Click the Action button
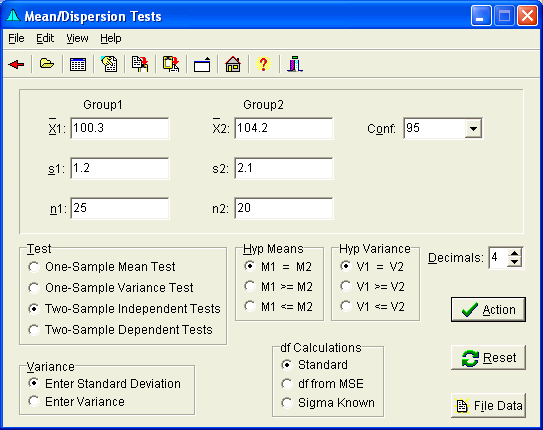This screenshot has height=430, width=543. 488,309
